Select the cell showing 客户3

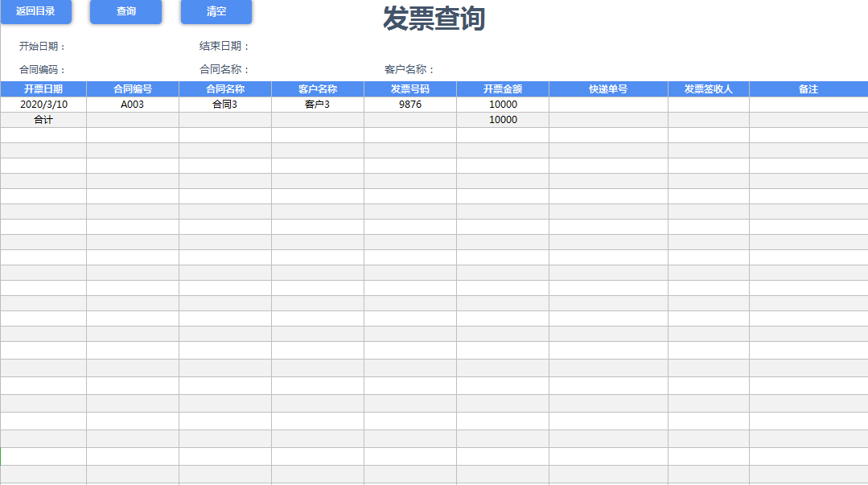pos(317,104)
